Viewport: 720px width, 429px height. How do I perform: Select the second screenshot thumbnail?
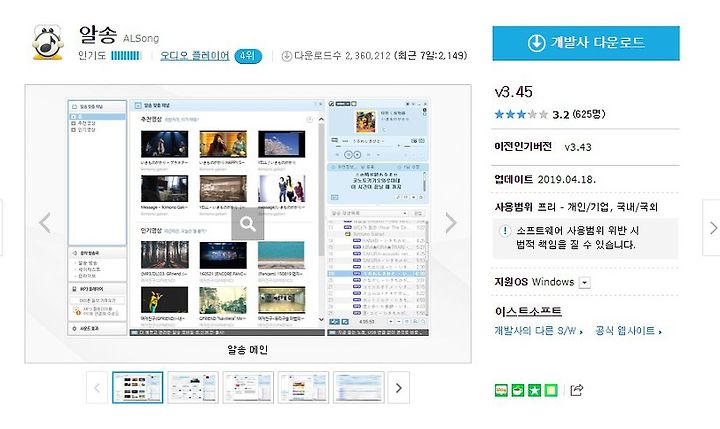coord(193,388)
